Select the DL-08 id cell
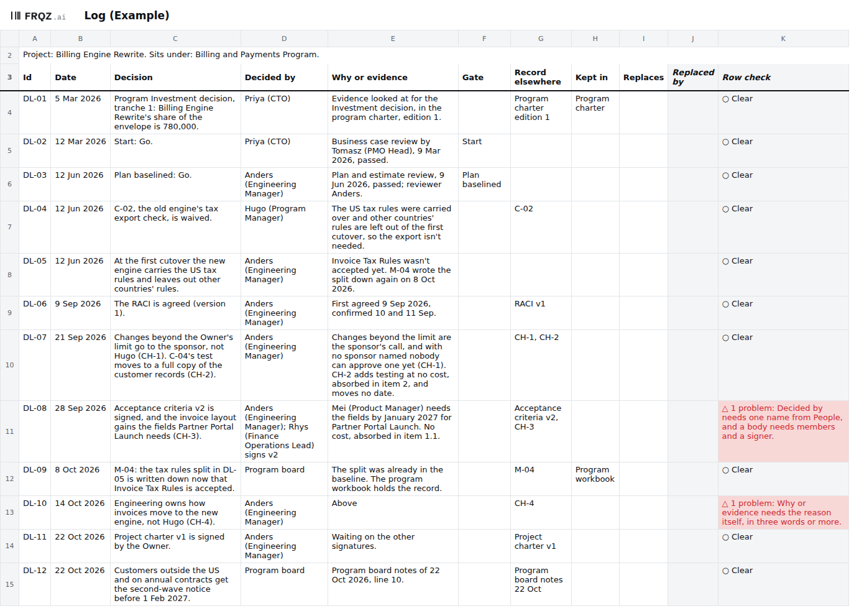 click(35, 431)
